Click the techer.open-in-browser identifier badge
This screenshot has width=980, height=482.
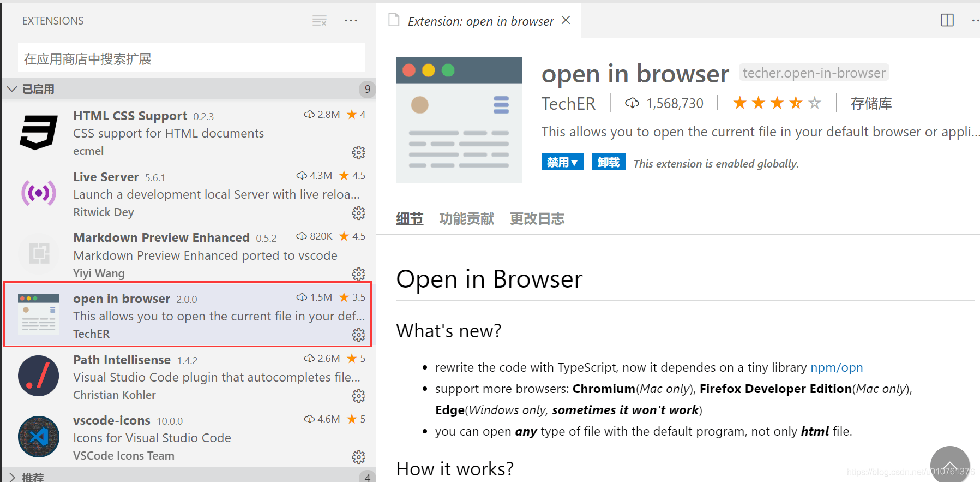814,73
